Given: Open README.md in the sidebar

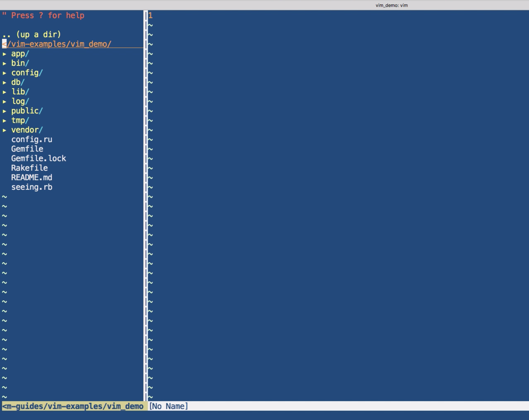Looking at the screenshot, I should [32, 178].
